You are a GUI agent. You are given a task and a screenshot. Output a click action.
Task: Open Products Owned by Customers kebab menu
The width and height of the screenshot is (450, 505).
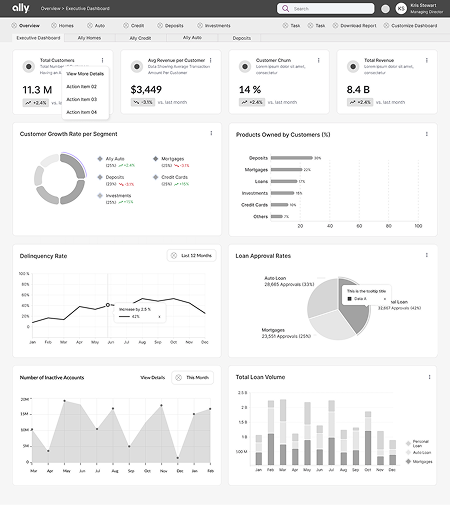point(426,134)
